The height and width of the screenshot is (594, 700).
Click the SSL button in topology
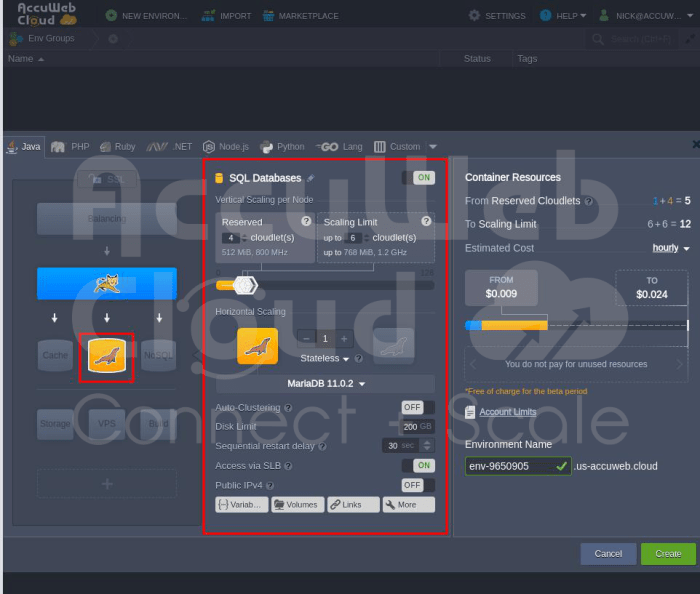pos(107,179)
